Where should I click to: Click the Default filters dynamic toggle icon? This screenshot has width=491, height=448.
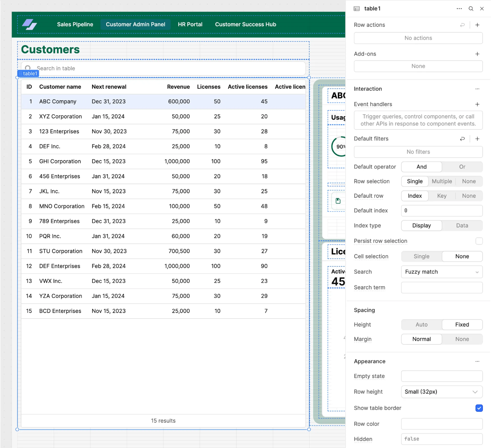463,139
